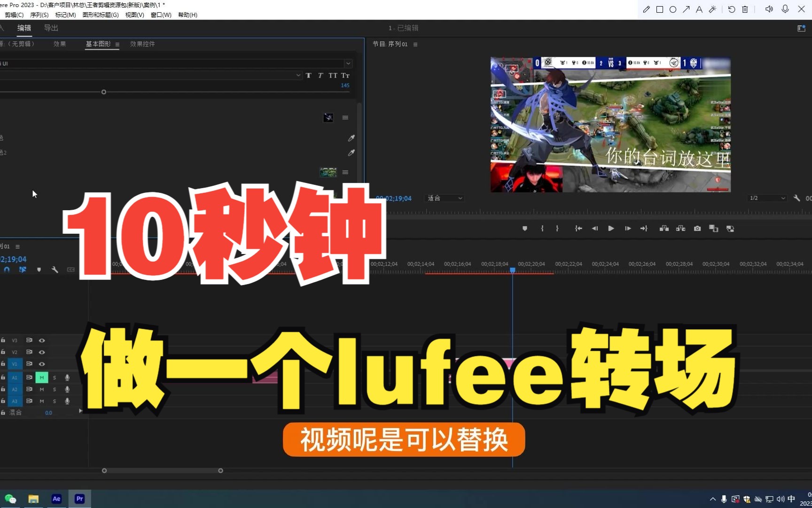
Task: Open the 效果 panel tab
Action: (59, 44)
